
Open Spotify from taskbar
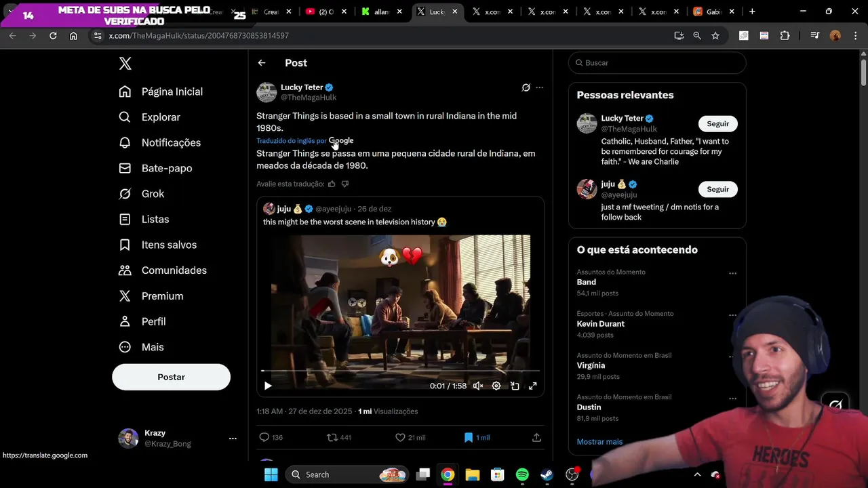(x=522, y=474)
